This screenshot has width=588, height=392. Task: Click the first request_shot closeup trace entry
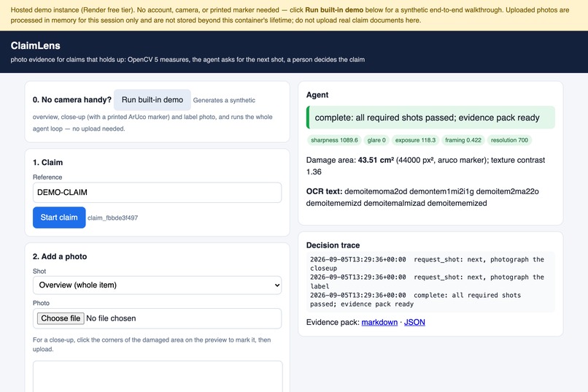click(427, 264)
